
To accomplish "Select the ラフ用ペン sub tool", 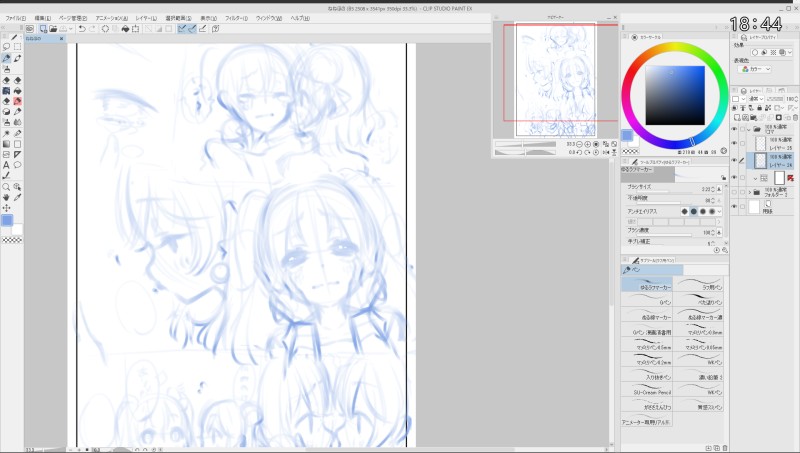I will 698,284.
